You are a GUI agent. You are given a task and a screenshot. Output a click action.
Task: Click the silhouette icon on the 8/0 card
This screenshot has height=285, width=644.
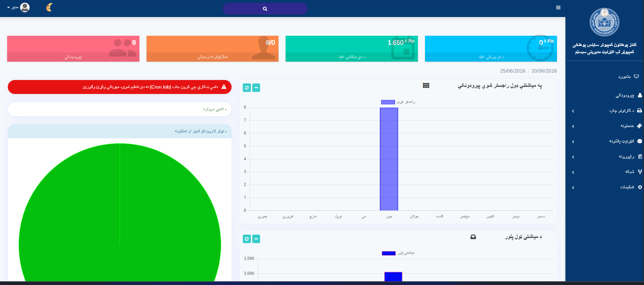[x=264, y=48]
